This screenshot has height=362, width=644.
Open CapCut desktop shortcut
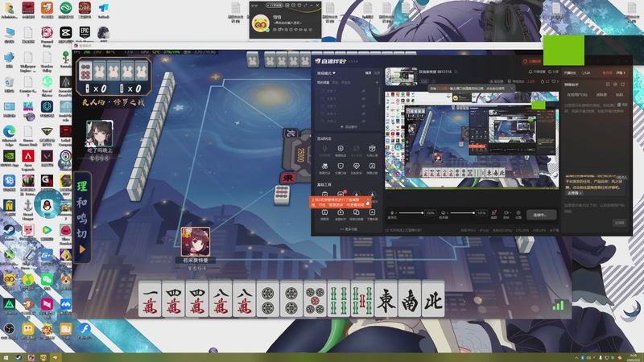[x=66, y=32]
